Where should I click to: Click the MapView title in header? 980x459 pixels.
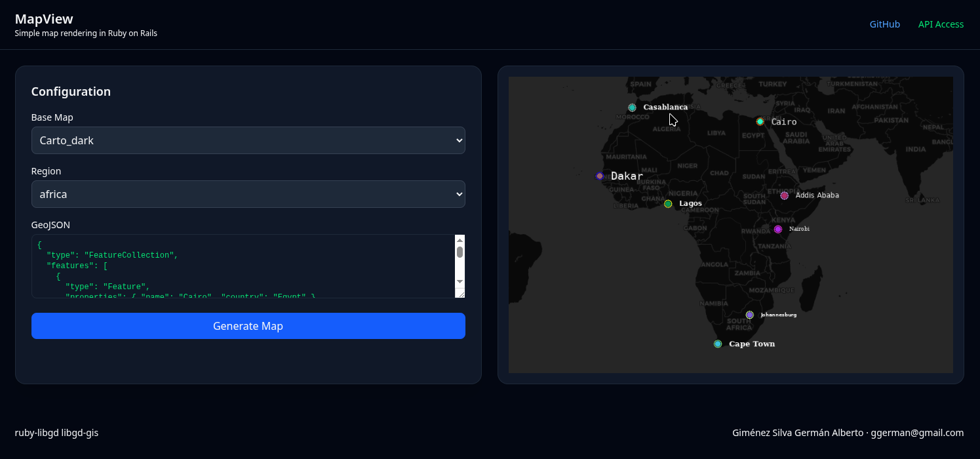pos(44,19)
